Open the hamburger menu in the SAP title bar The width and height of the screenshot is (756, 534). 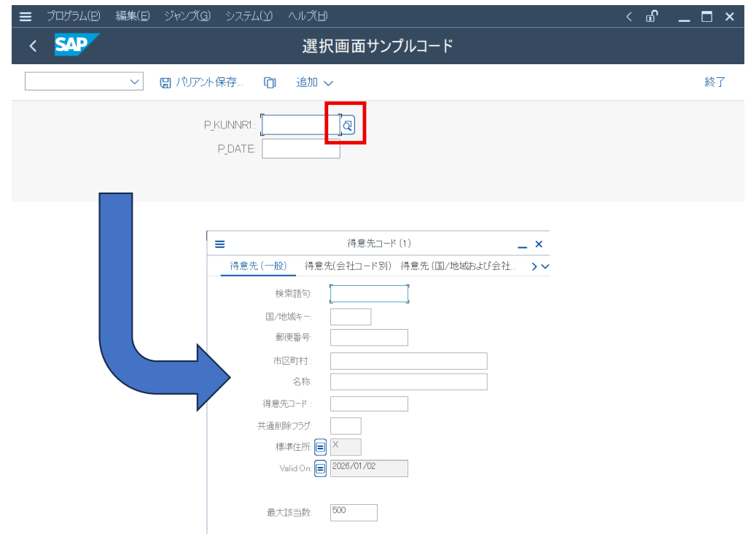click(26, 16)
